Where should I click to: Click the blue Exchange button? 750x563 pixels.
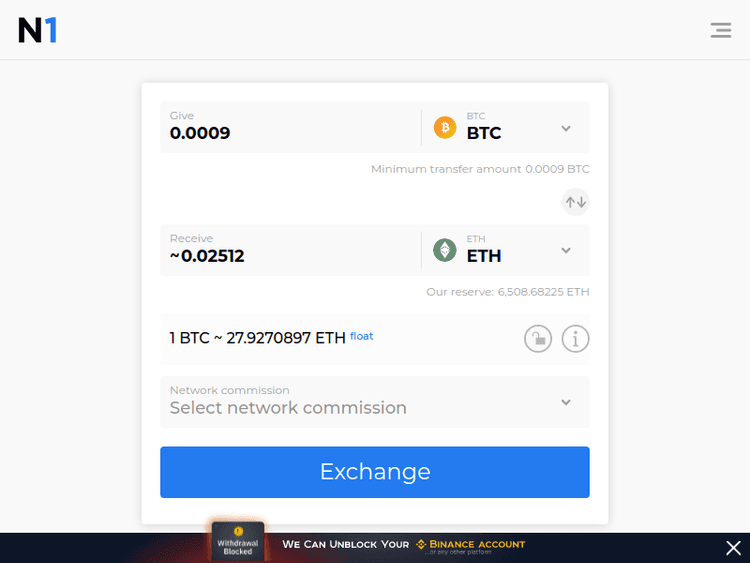(x=375, y=472)
